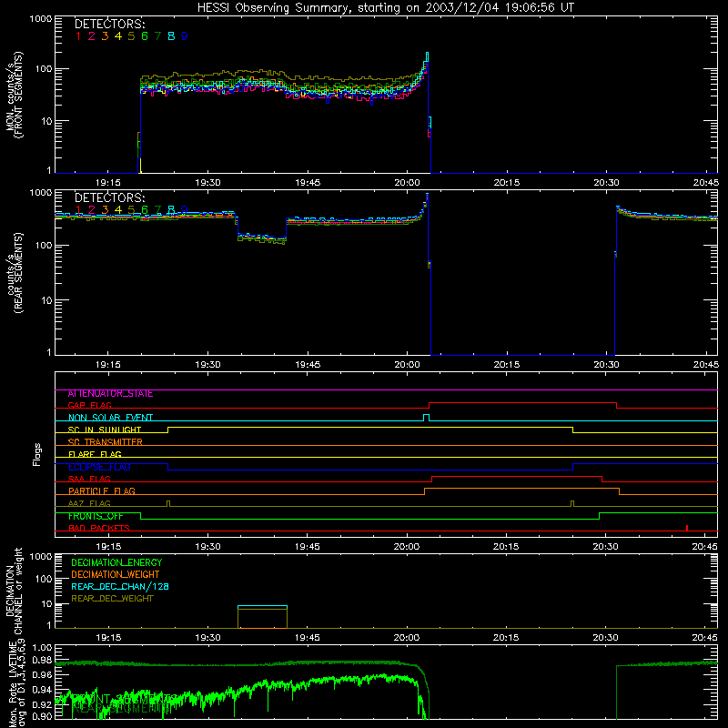Click the 10 y-axis label of the decimation plot

click(x=46, y=603)
